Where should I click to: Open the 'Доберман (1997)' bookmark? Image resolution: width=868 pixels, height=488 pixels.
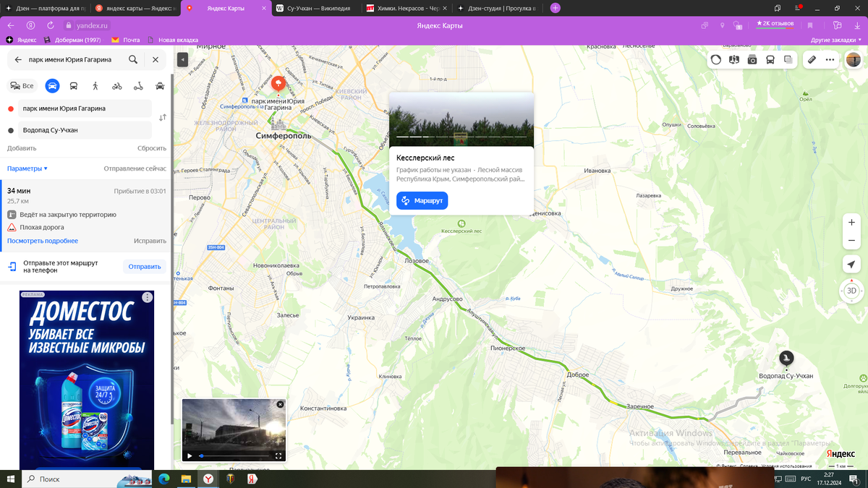[72, 40]
